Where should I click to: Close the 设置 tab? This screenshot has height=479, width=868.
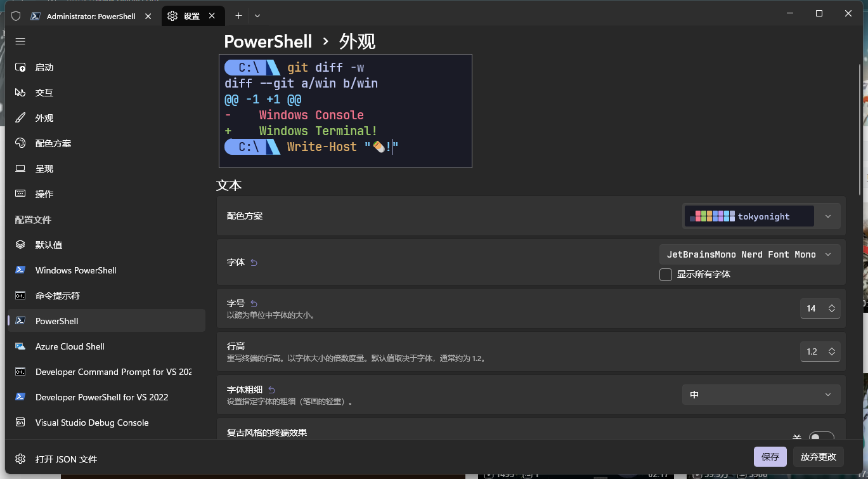(212, 16)
